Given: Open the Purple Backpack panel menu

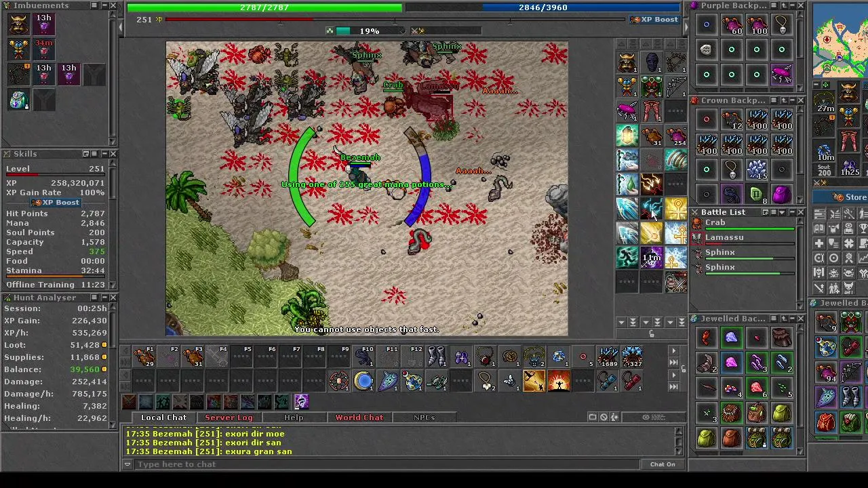Looking at the screenshot, I should click(774, 5).
